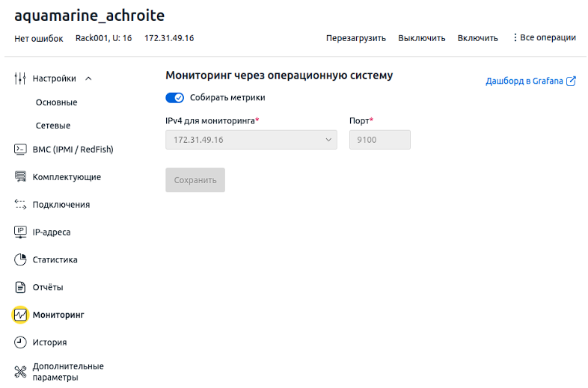Open the Дашборд в Grafana link
The height and width of the screenshot is (388, 588).
coord(530,81)
